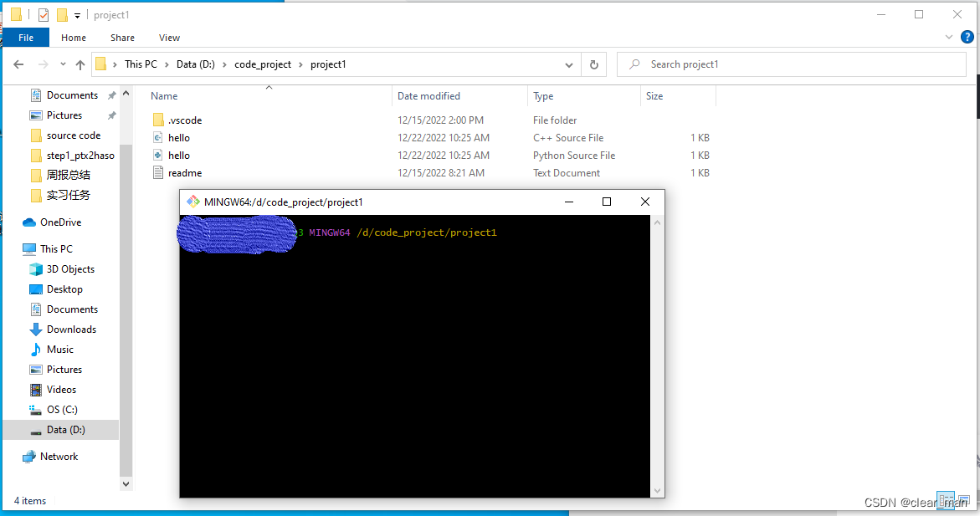
Task: Open Downloads under This PC
Action: click(71, 329)
